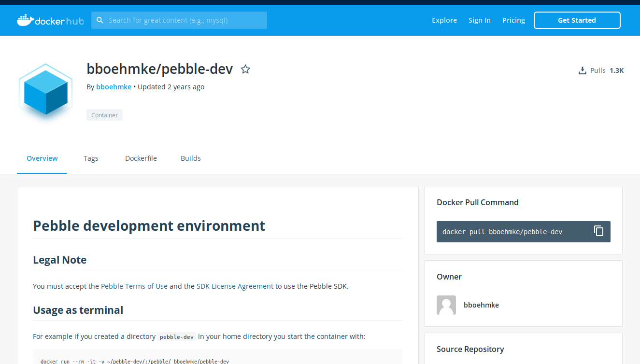This screenshot has width=640, height=364.
Task: Click the bboehmke name under Owner
Action: [x=481, y=305]
